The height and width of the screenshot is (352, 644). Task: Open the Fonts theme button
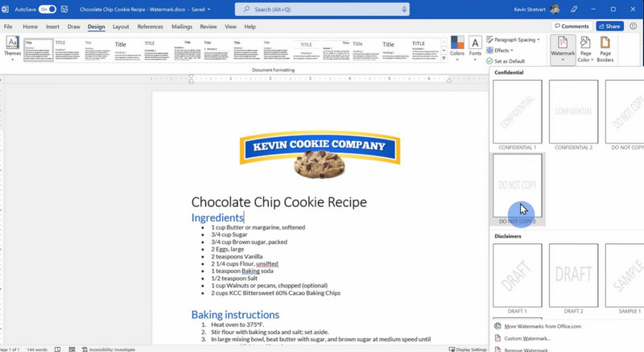[x=475, y=47]
